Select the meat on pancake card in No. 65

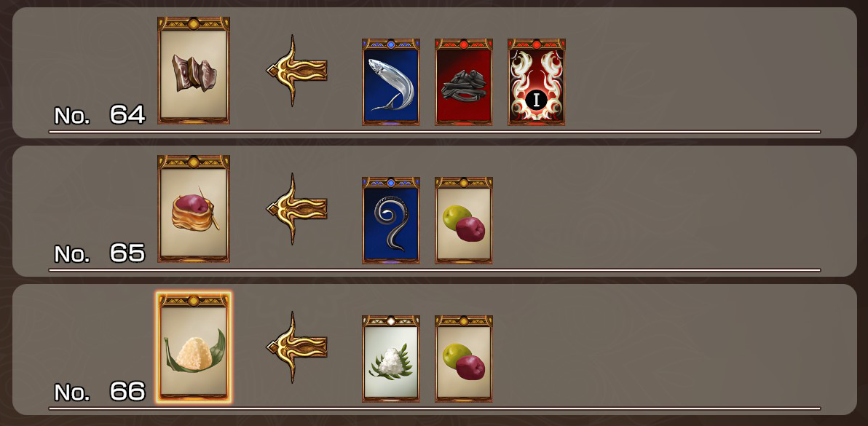click(194, 208)
